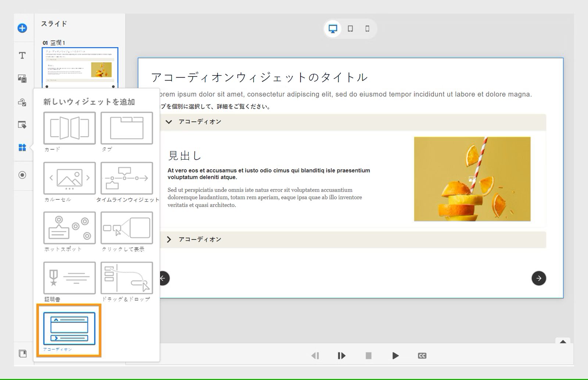Expand the timeline panel up arrow
Image resolution: width=588 pixels, height=380 pixels.
(563, 342)
